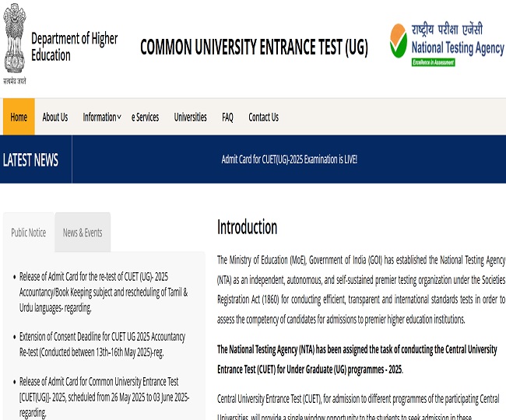
Task: Switch to the Public Notice tab
Action: (29, 233)
